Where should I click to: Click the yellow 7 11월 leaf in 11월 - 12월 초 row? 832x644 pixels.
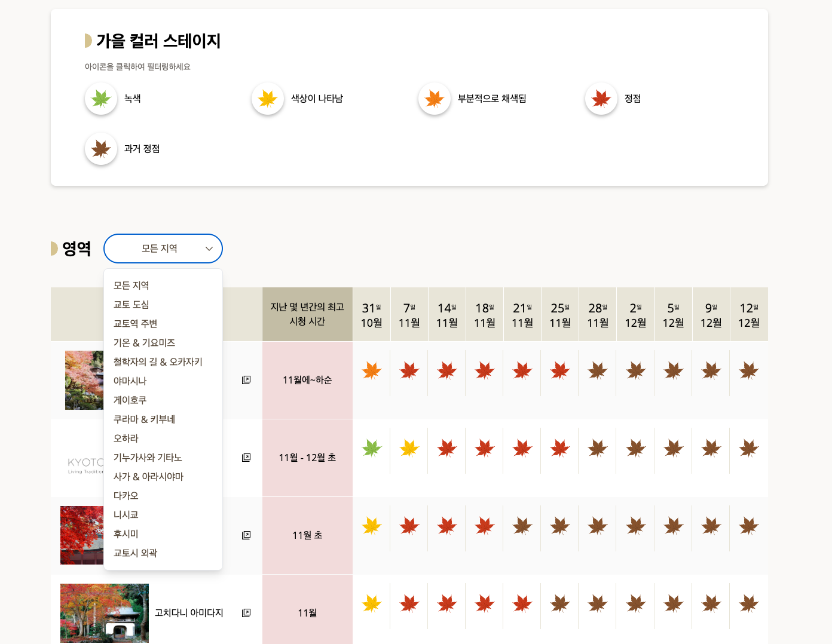point(409,449)
